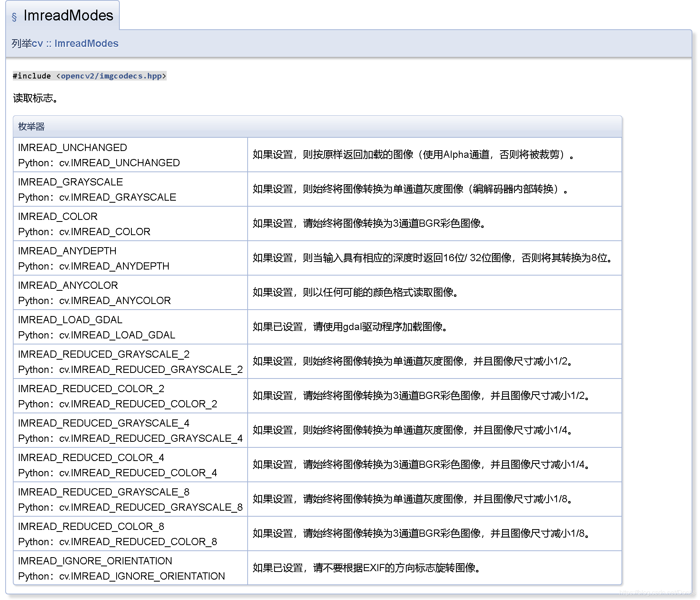Click the IMREAD_GRAYSCALE enumerator name
The height and width of the screenshot is (600, 700).
(x=71, y=182)
